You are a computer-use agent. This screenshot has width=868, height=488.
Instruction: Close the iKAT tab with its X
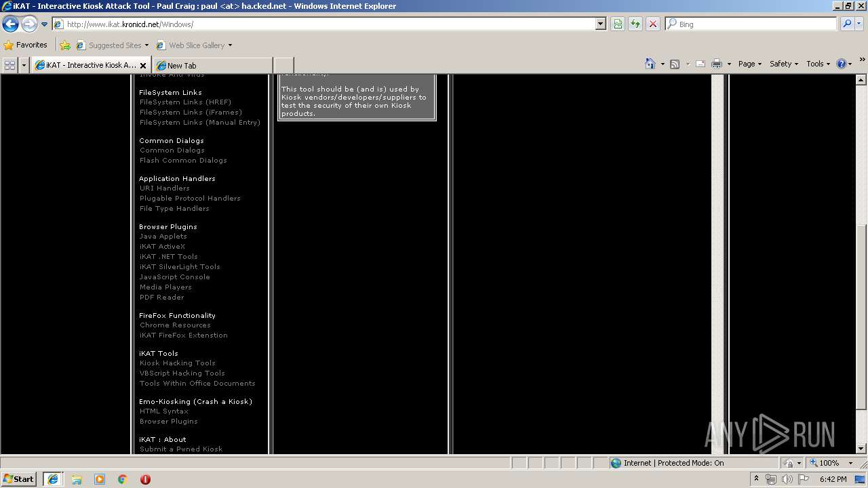click(143, 66)
